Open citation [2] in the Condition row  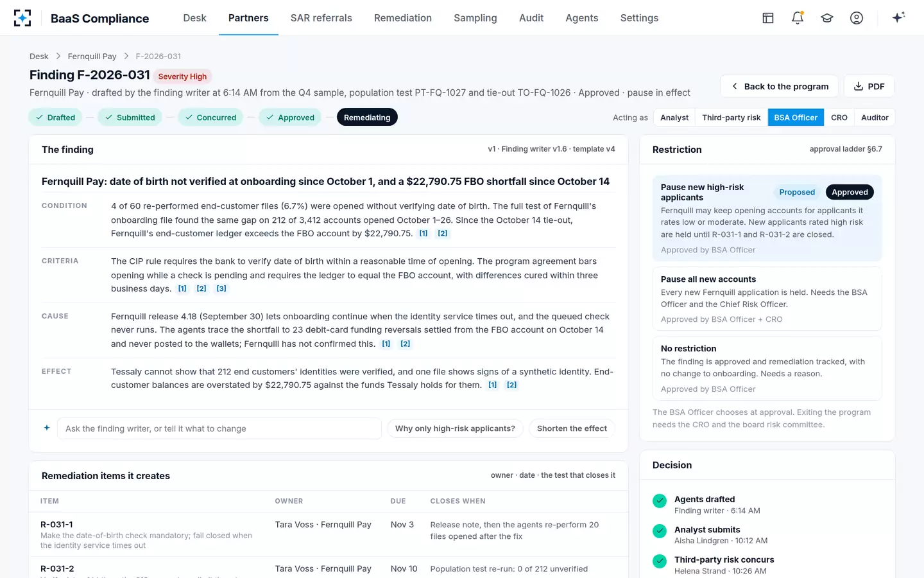pos(443,234)
